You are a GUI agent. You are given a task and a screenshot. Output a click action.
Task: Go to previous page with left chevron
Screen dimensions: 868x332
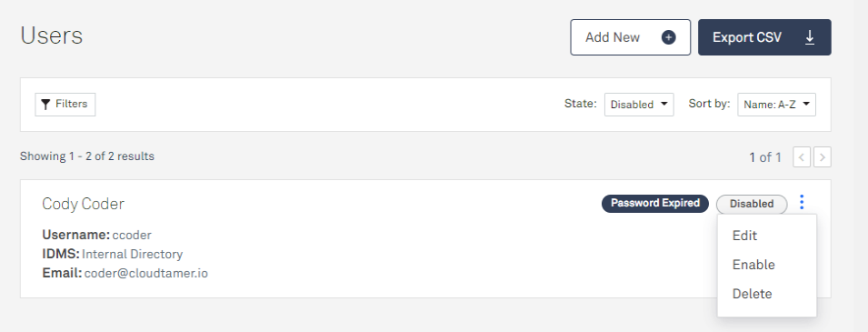pos(802,157)
